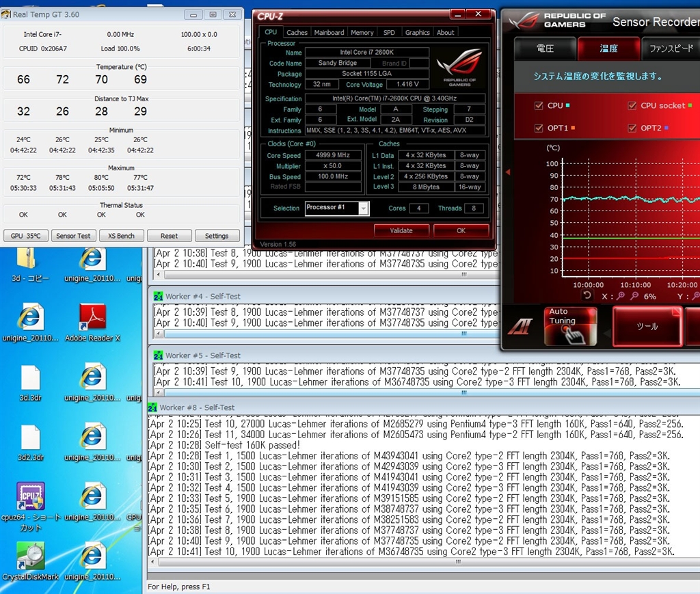Click the green CPU socket color swatch

coord(690,105)
